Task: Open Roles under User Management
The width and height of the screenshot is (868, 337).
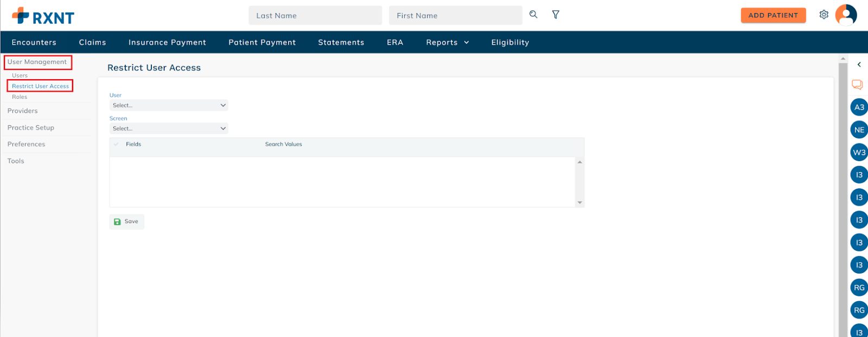Action: point(20,97)
